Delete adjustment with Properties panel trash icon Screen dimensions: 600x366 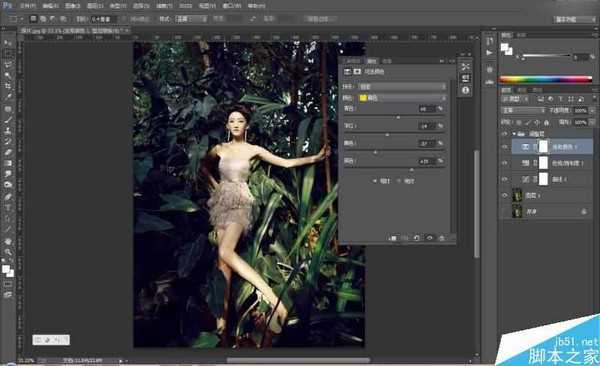pos(442,238)
